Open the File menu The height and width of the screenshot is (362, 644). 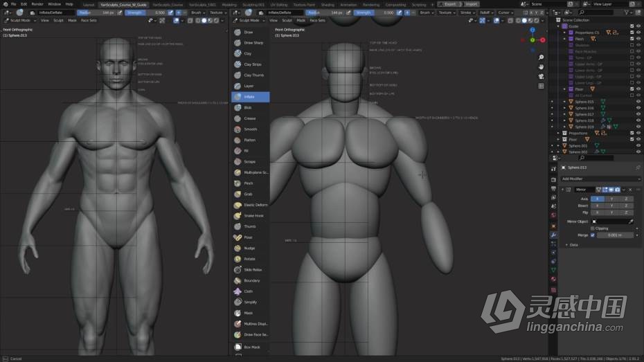(x=14, y=4)
